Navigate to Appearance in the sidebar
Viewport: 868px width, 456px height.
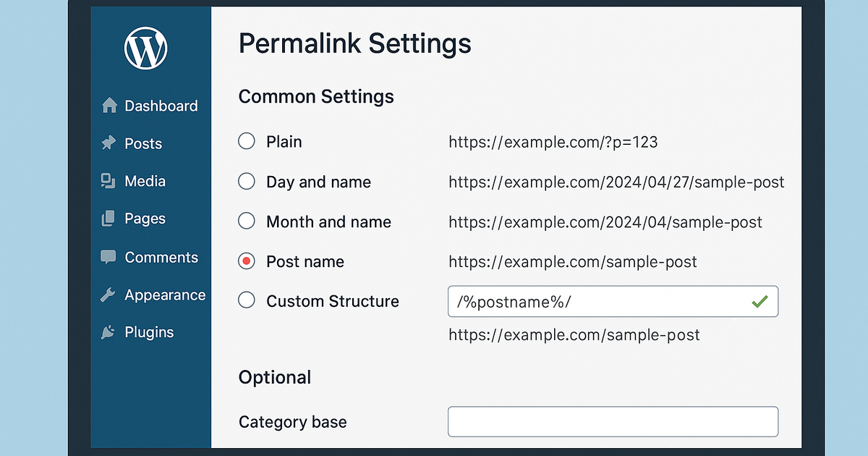coord(166,295)
